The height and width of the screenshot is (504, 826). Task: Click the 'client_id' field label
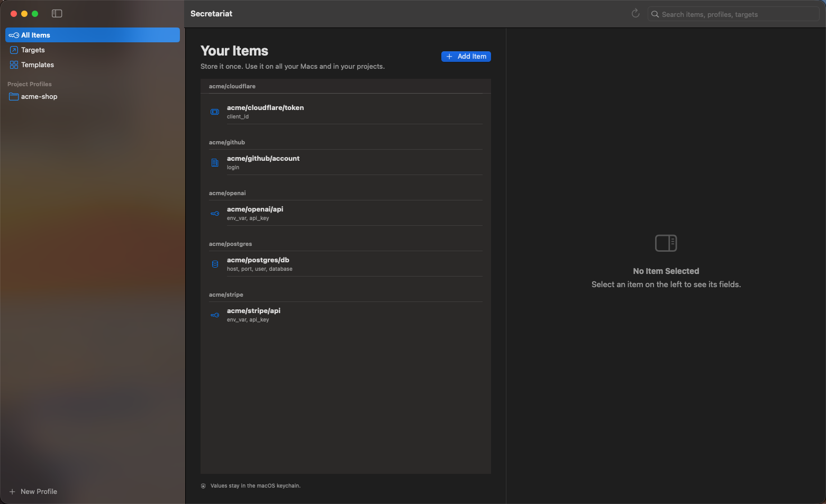tap(238, 117)
